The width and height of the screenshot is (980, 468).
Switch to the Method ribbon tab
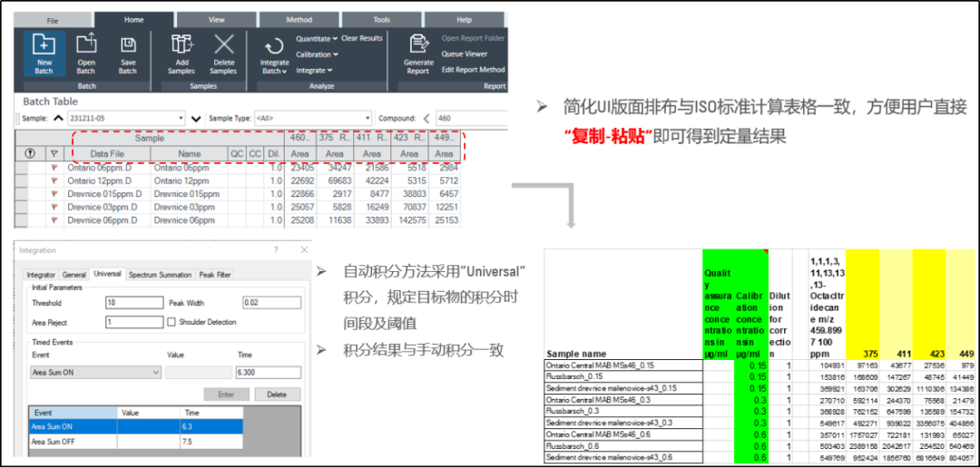point(299,20)
